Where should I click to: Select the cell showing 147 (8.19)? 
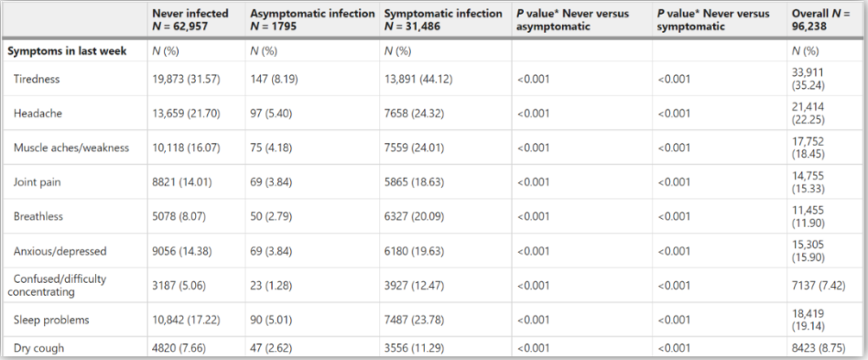274,79
